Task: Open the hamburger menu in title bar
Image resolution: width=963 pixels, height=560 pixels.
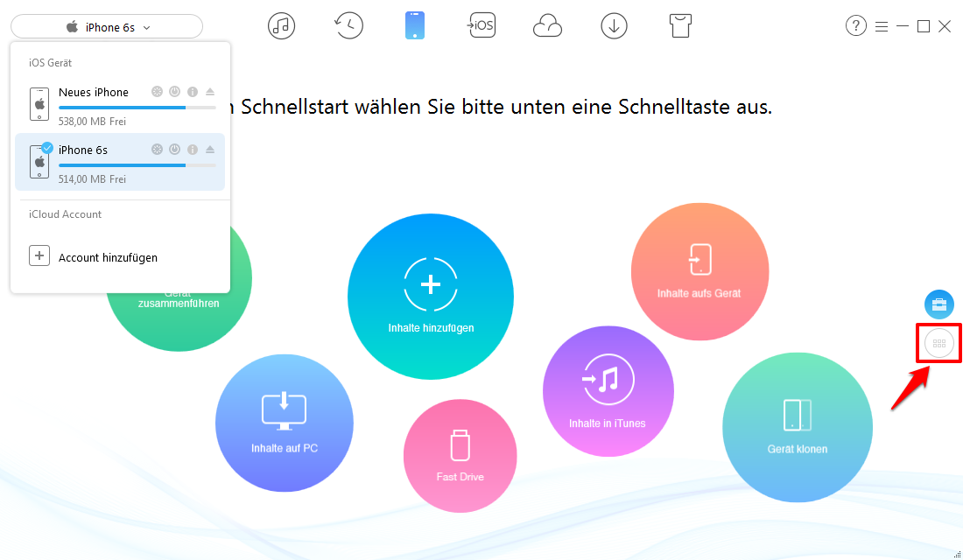Action: [x=882, y=26]
